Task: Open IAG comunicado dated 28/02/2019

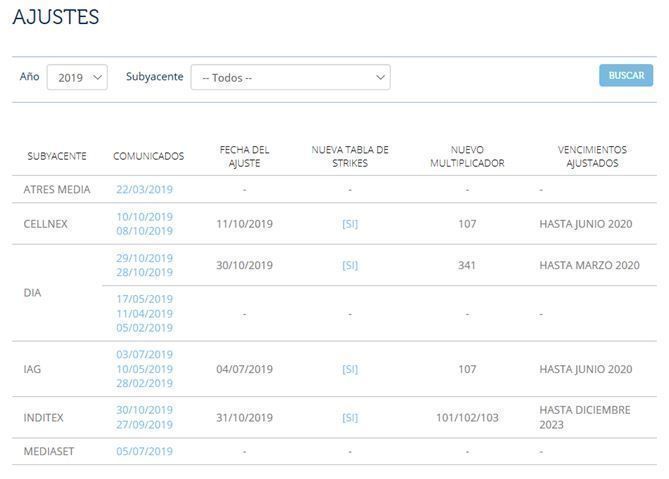Action: tap(144, 383)
